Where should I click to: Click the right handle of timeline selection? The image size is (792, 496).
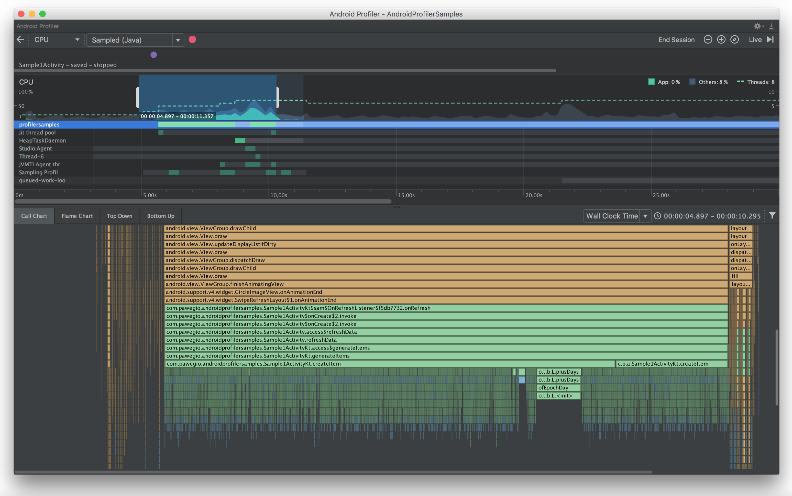point(277,97)
